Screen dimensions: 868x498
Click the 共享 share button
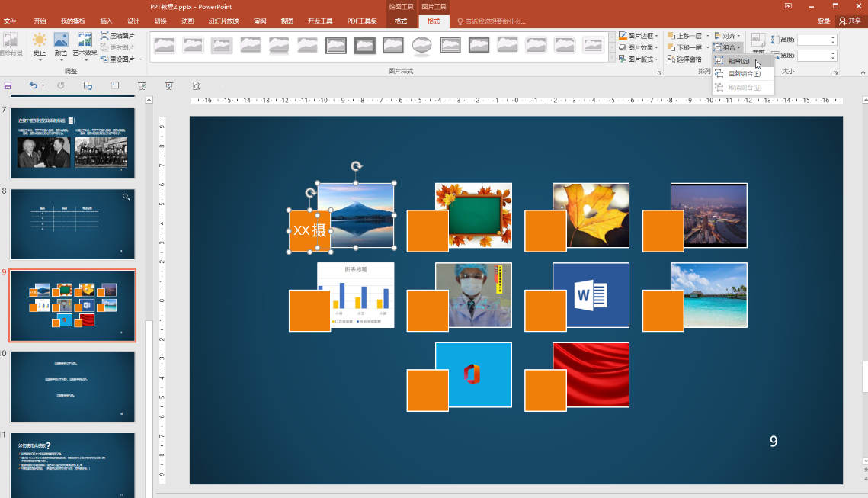pyautogui.click(x=850, y=21)
